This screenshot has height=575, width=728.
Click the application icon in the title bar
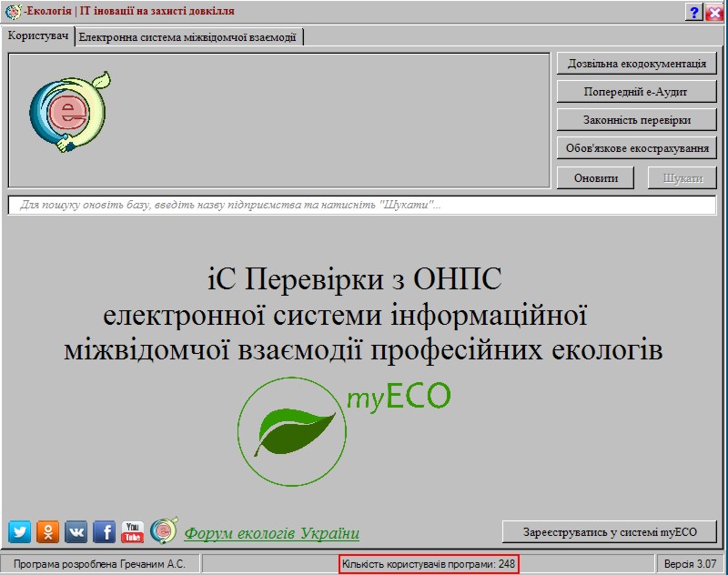click(13, 12)
